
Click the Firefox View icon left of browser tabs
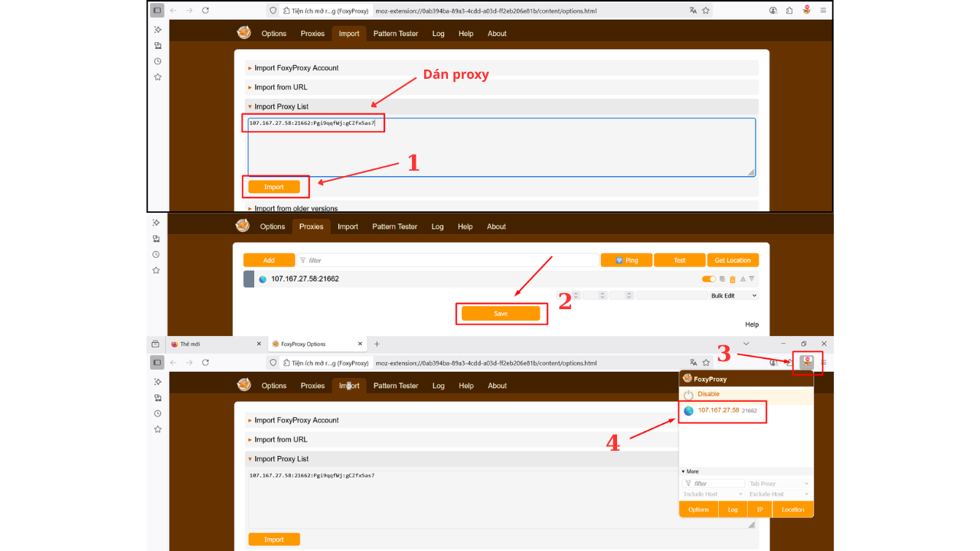155,344
